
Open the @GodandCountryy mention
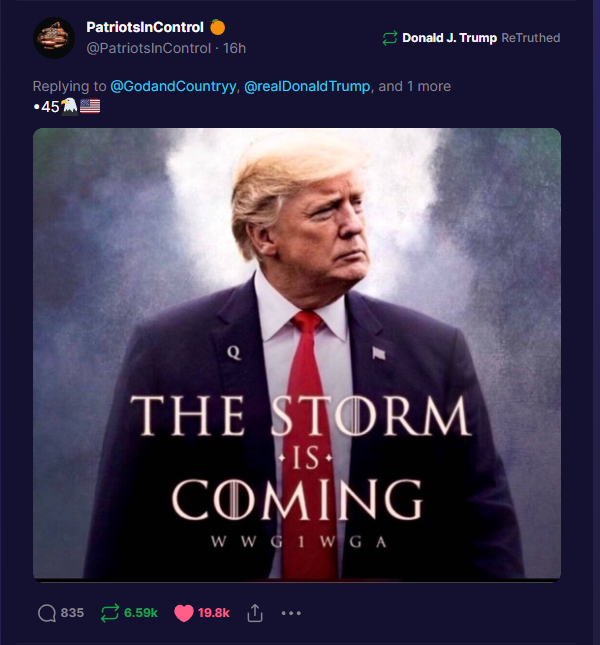click(173, 86)
